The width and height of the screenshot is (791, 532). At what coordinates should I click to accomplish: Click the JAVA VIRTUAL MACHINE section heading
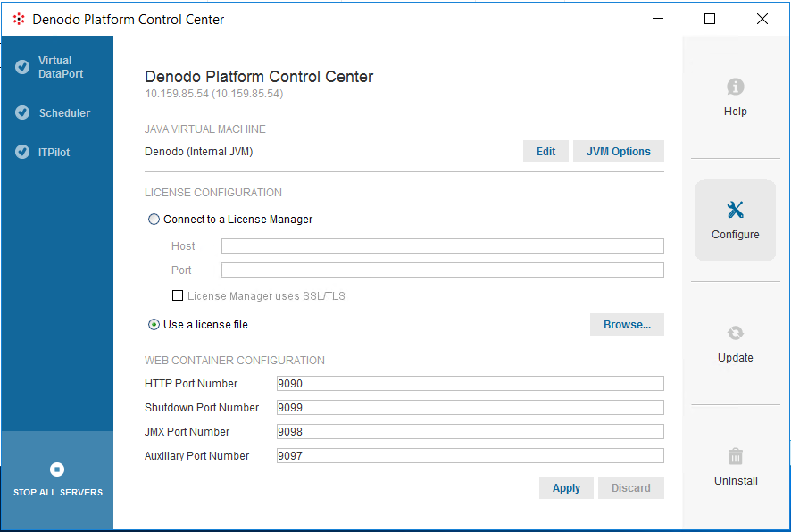tap(204, 129)
